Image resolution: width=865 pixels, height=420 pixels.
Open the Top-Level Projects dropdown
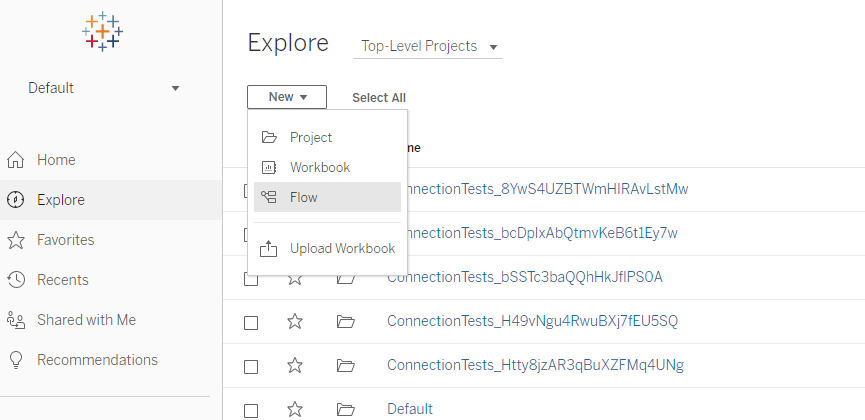point(429,46)
